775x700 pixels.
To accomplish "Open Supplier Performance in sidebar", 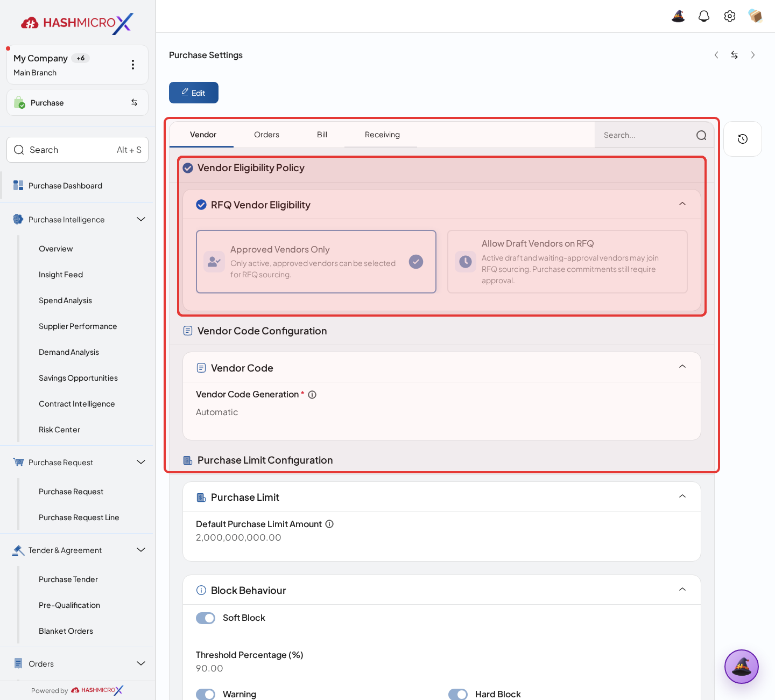I will click(x=78, y=326).
